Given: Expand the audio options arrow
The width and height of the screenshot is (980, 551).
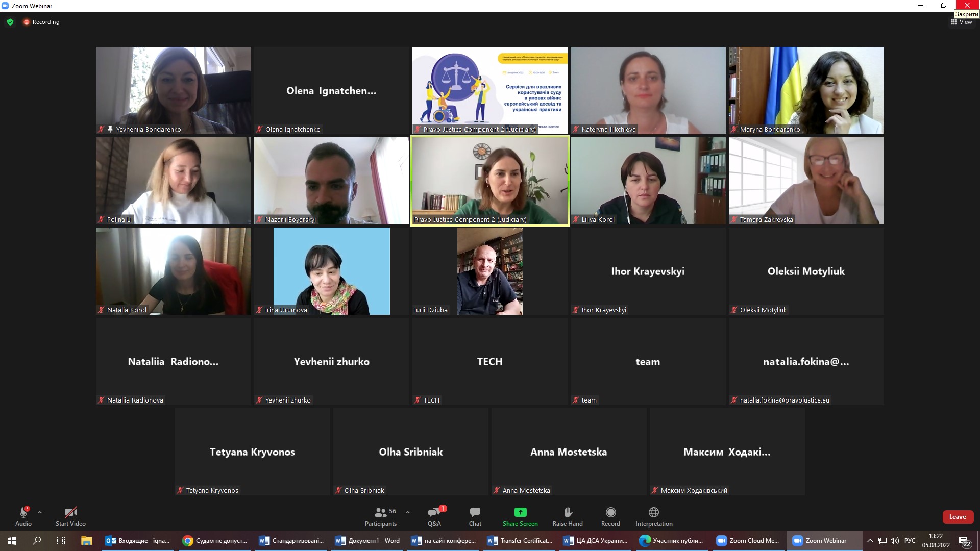Looking at the screenshot, I should pyautogui.click(x=40, y=512).
